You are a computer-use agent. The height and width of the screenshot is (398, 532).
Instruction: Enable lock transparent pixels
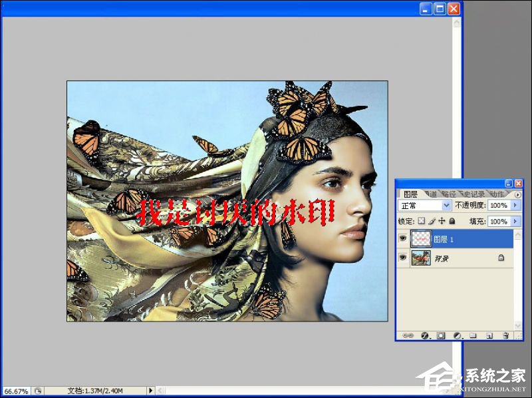click(x=421, y=221)
